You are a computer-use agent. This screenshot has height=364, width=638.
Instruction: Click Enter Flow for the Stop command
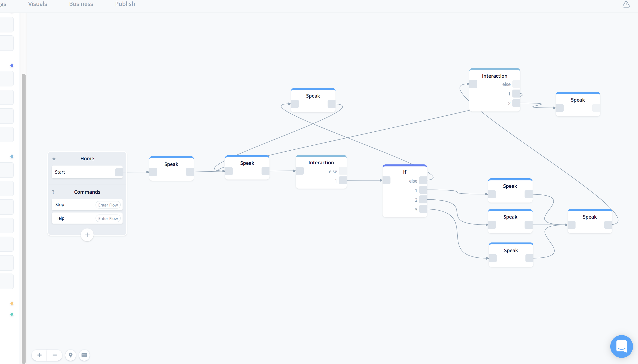click(x=108, y=205)
